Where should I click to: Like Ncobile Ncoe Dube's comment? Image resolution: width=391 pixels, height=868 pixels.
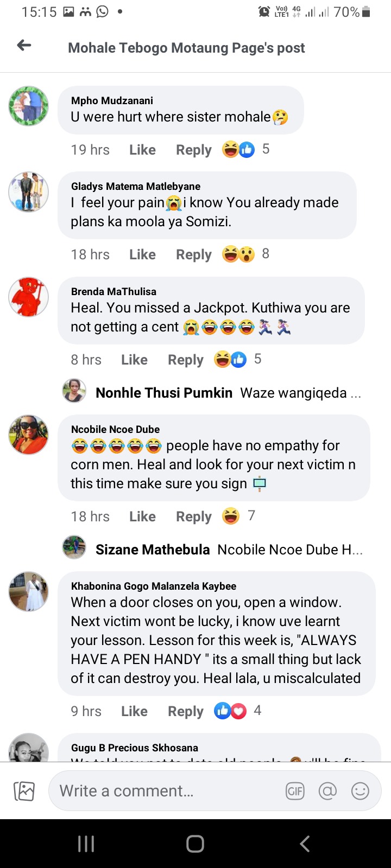[x=142, y=516]
